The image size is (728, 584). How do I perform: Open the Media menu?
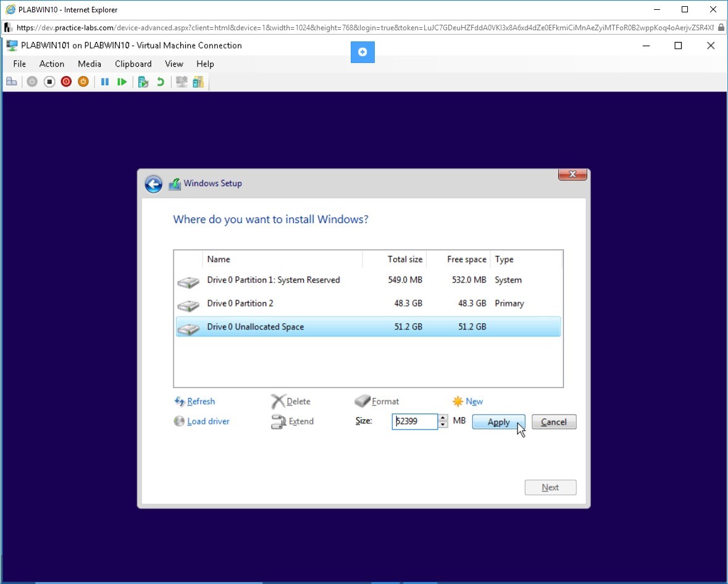pyautogui.click(x=90, y=64)
